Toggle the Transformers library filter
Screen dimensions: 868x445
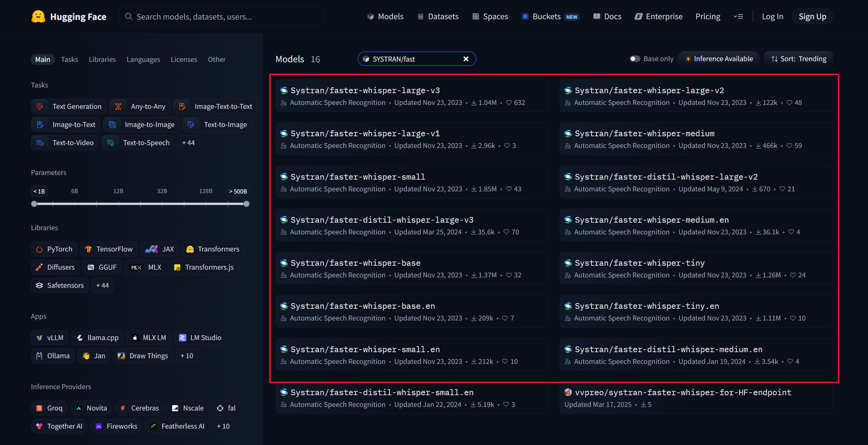pyautogui.click(x=213, y=249)
